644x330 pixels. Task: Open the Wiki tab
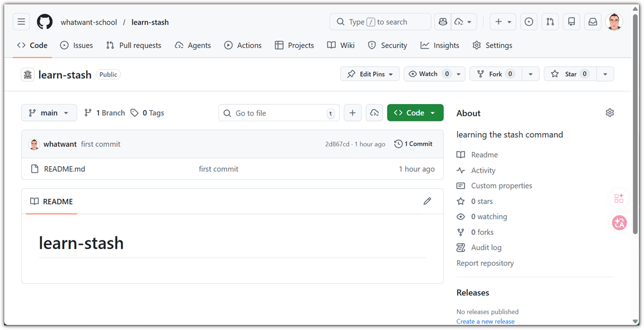pos(341,45)
